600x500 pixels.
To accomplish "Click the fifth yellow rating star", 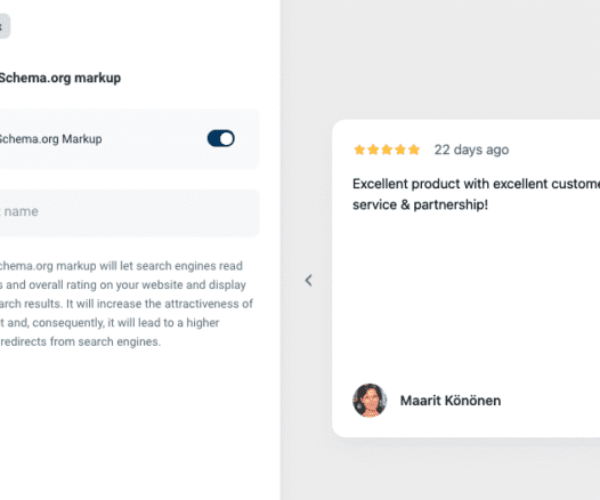I will (x=414, y=150).
